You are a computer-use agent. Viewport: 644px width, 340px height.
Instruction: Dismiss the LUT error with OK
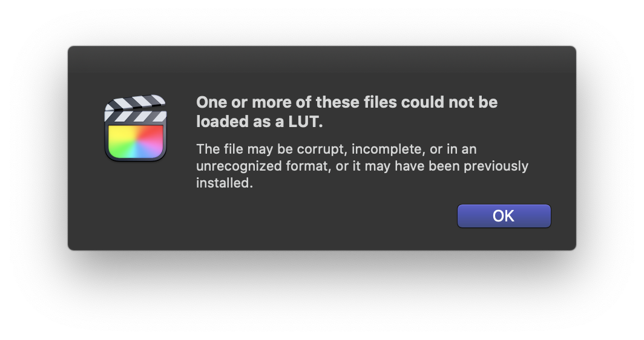pos(504,216)
